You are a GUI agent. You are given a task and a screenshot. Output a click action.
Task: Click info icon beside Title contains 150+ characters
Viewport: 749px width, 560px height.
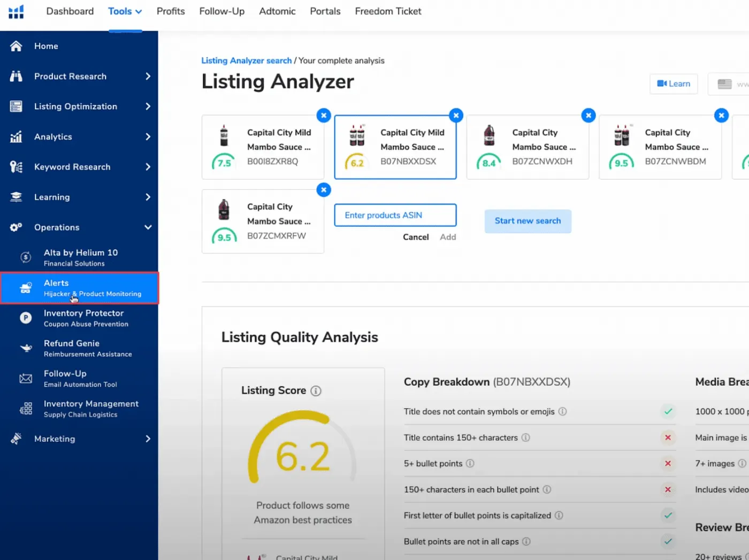tap(526, 438)
